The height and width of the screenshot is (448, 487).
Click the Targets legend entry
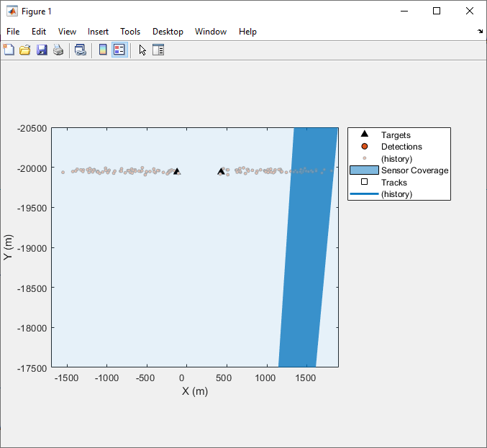pyautogui.click(x=396, y=135)
